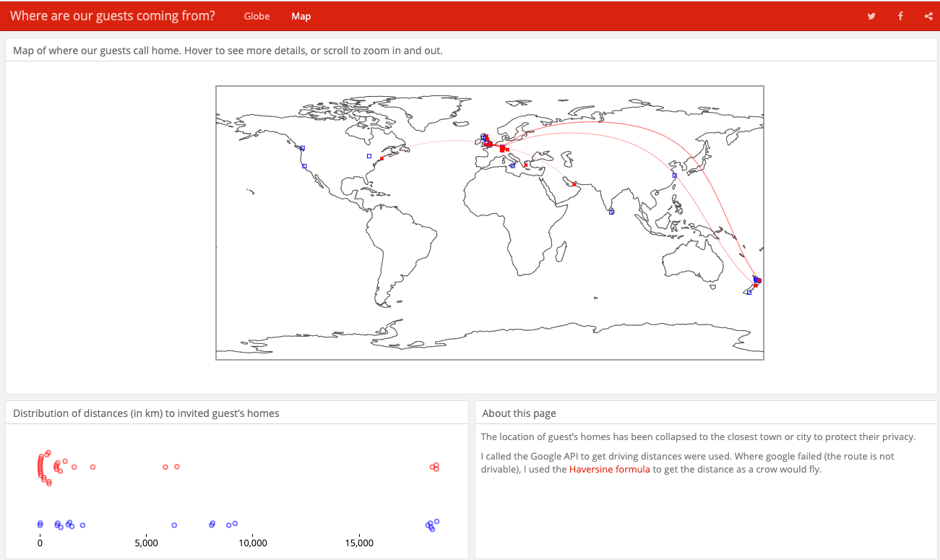Click the 10,000 axis label
Image resolution: width=940 pixels, height=560 pixels.
252,543
